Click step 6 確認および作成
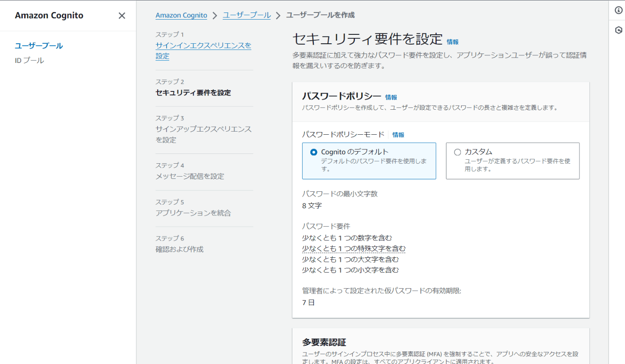Viewport: 625px width, 364px height. coord(179,250)
